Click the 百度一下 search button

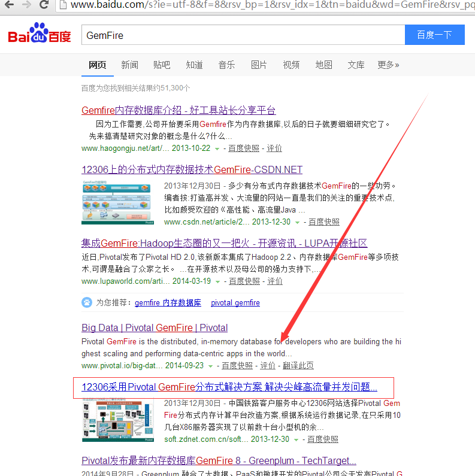(435, 35)
